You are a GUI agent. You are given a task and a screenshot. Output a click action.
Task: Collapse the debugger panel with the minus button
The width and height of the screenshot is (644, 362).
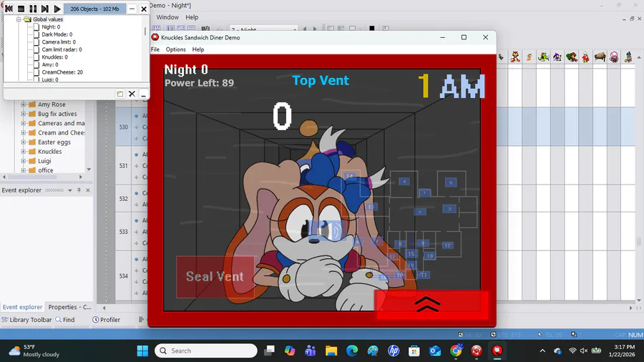(132, 9)
